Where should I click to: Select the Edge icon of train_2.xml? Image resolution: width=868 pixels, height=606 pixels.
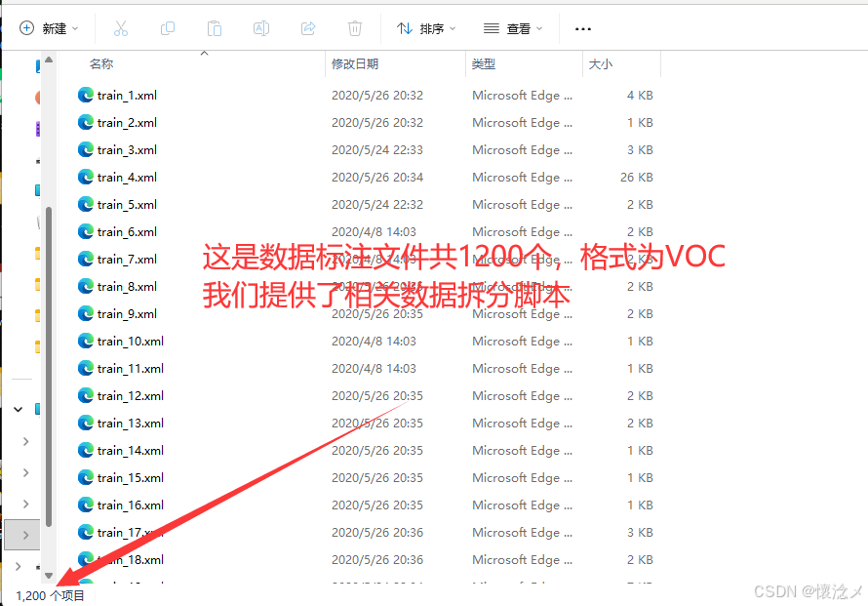coord(86,122)
